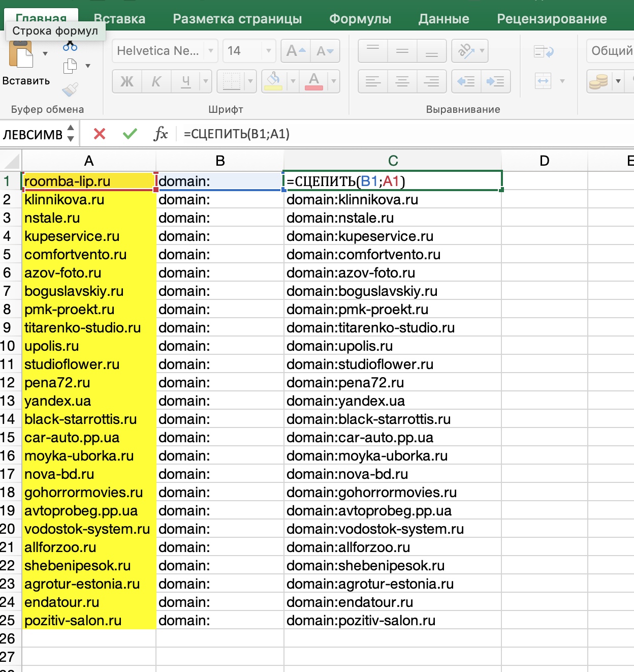Toggle italic (К) formatting
Screen dimensions: 634x672
(x=156, y=81)
